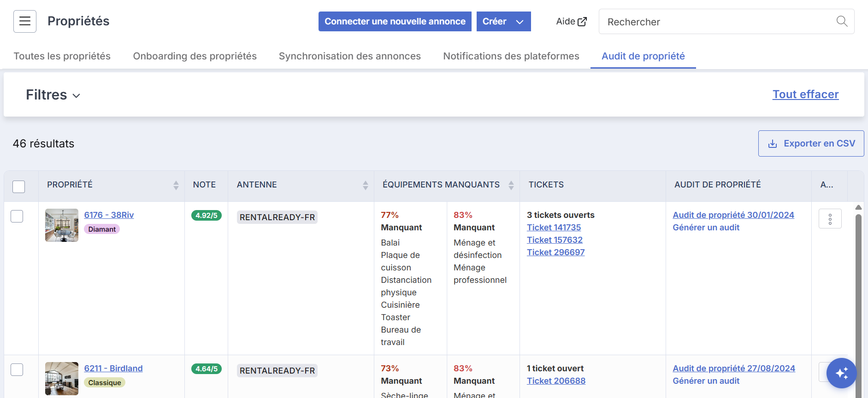Viewport: 868px width, 398px height.
Task: Open the 6211 - Birdland property thumbnail
Action: [x=62, y=379]
